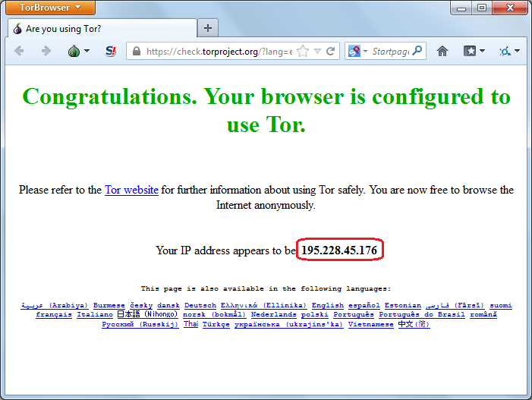Switch language to français

tap(54, 314)
